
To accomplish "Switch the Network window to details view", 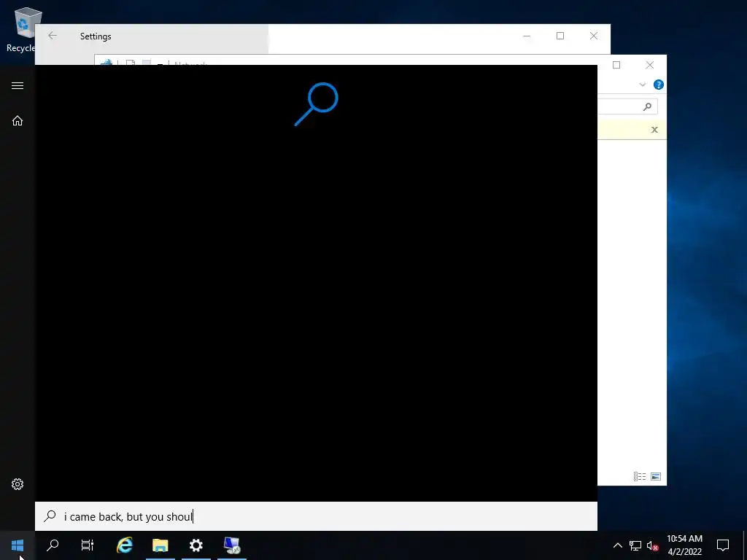I will coord(640,476).
